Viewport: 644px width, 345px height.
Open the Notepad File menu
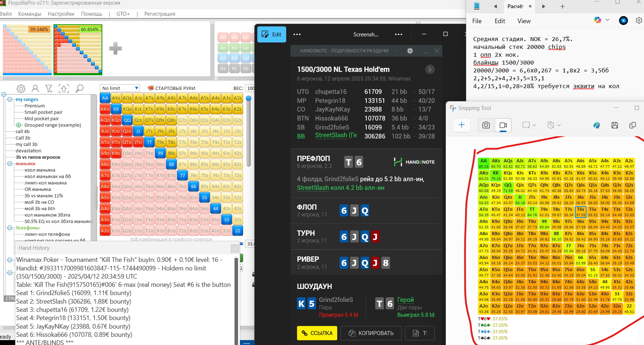477,21
